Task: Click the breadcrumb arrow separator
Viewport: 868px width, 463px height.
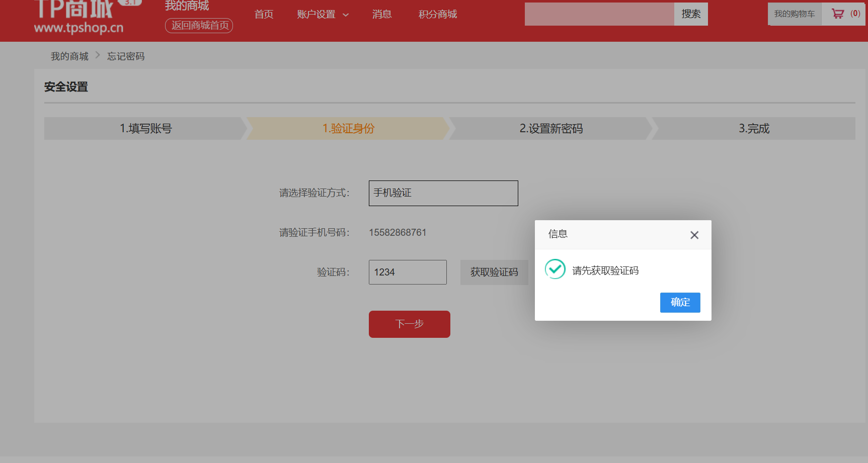Action: [97, 56]
